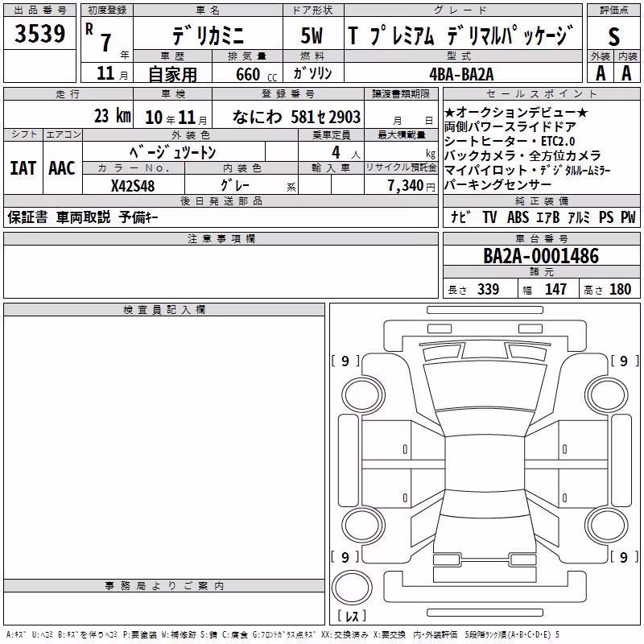Select vehicle history 自家用

[172, 74]
